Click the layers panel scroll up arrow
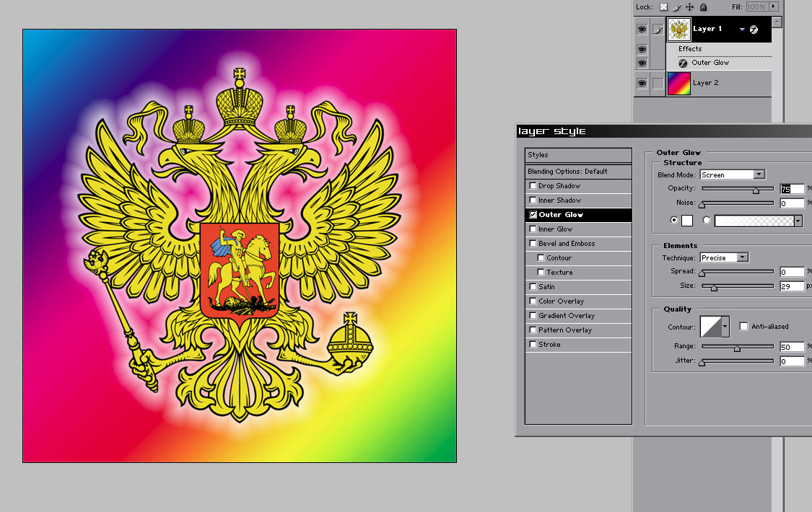Screen dimensions: 812x512 (777, 22)
